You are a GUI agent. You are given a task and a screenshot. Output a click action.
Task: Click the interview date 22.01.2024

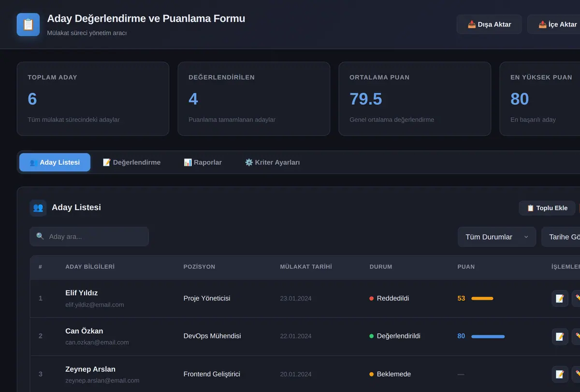[296, 336]
